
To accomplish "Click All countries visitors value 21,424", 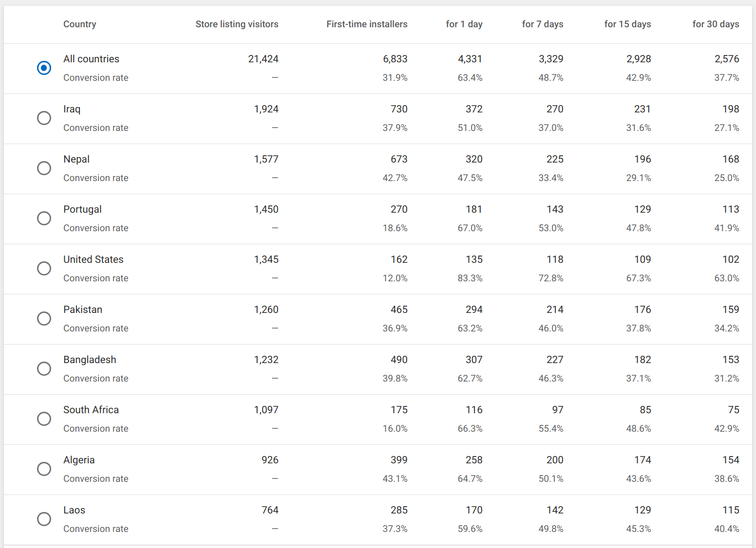I will point(263,59).
